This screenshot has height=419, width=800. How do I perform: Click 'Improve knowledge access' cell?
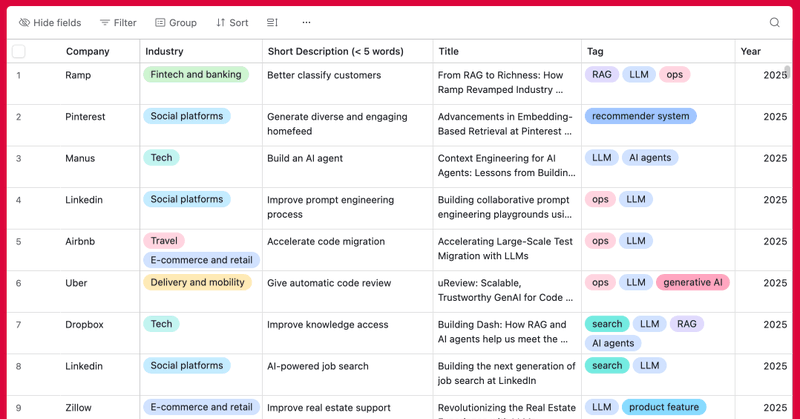click(347, 333)
